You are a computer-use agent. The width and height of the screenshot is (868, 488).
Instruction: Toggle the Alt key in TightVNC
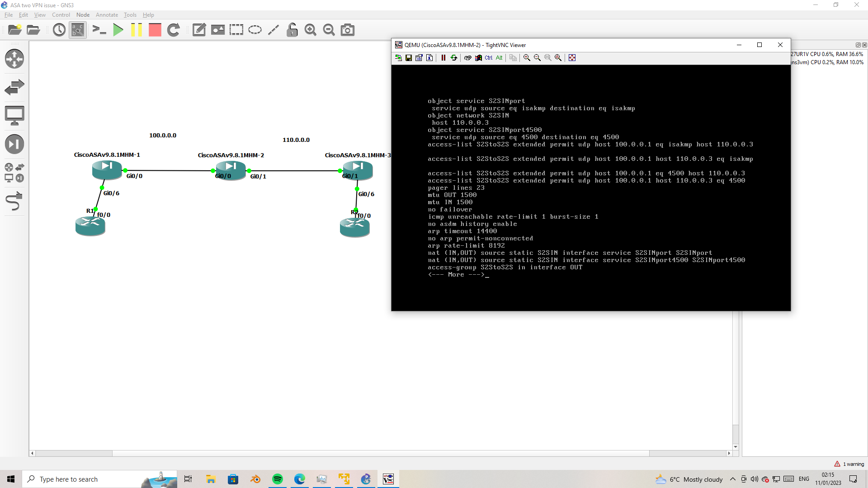pyautogui.click(x=499, y=58)
